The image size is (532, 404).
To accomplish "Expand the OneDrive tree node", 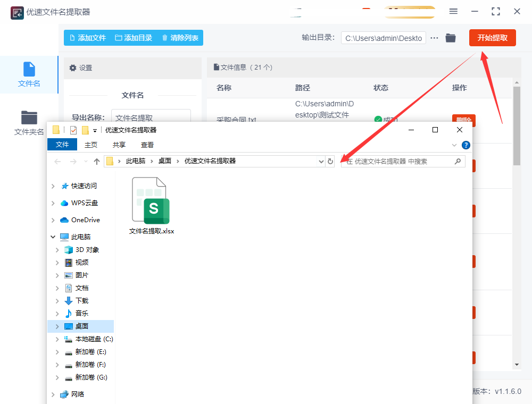I will click(53, 220).
